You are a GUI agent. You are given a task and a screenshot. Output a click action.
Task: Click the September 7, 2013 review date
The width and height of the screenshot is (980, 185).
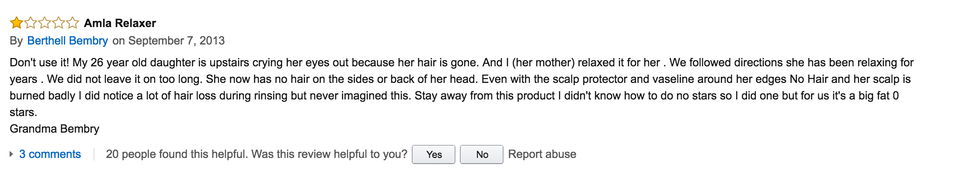[x=177, y=41]
